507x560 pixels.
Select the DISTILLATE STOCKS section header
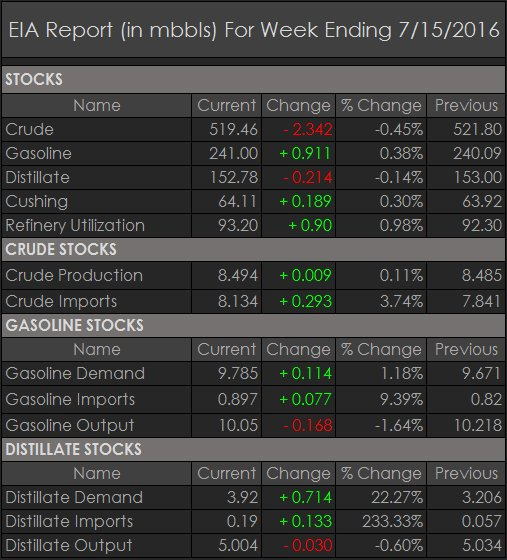point(254,449)
